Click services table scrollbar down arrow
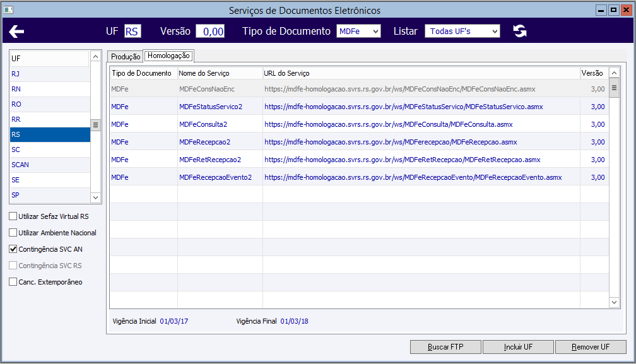The width and height of the screenshot is (636, 364). [614, 302]
